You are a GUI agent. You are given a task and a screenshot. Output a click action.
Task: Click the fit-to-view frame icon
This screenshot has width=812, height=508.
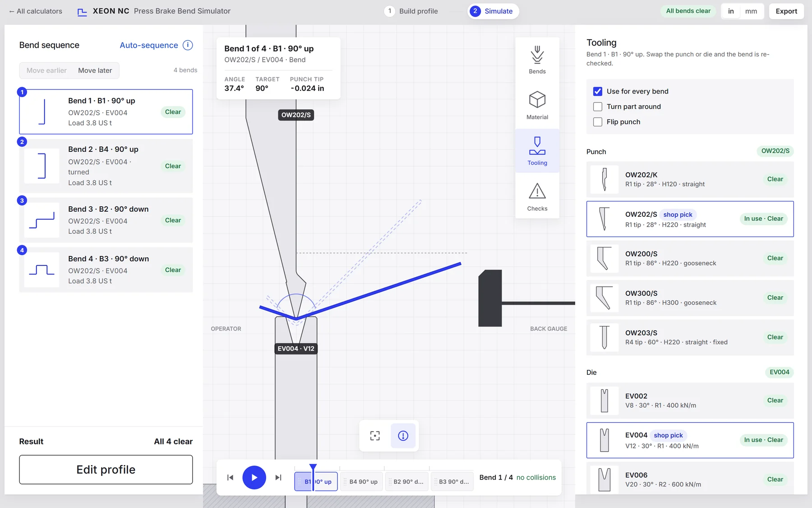pos(375,436)
